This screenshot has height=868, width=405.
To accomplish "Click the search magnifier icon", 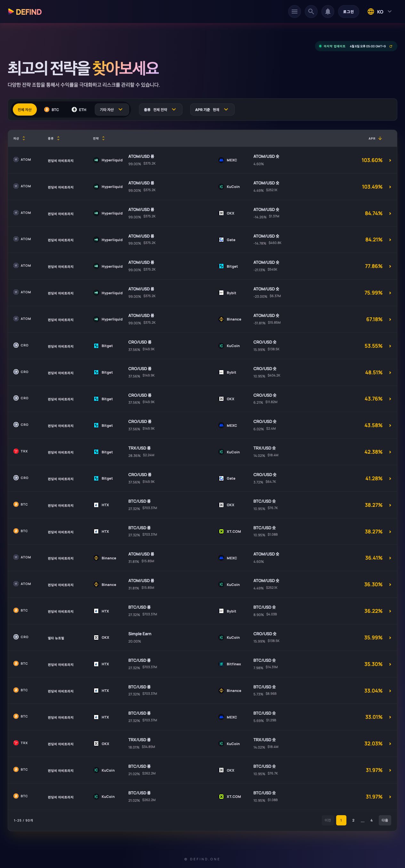I will tap(311, 12).
